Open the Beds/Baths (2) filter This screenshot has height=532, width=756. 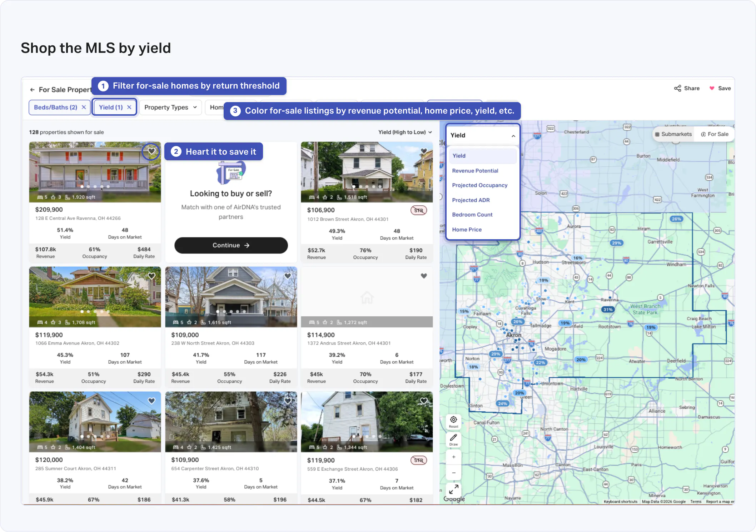pos(55,107)
